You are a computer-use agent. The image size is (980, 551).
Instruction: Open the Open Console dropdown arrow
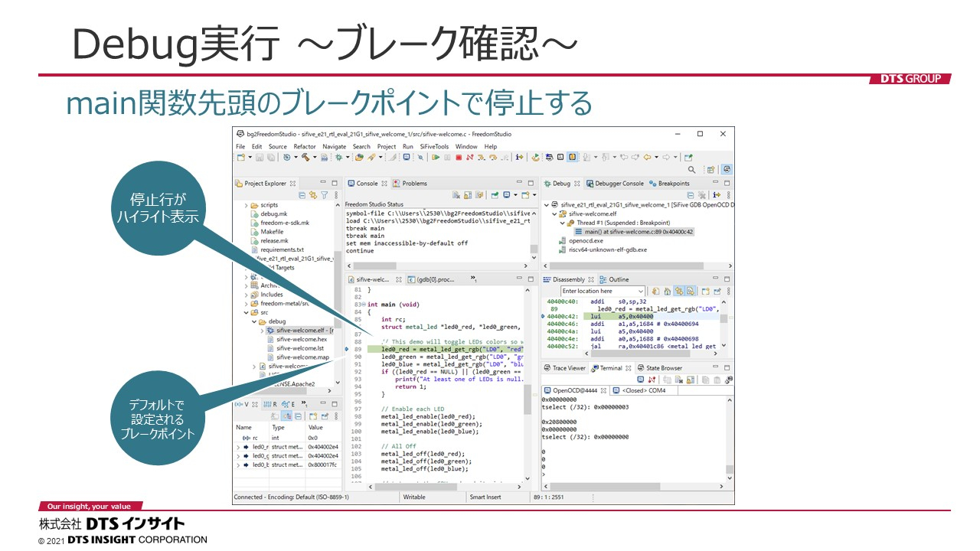click(x=534, y=195)
